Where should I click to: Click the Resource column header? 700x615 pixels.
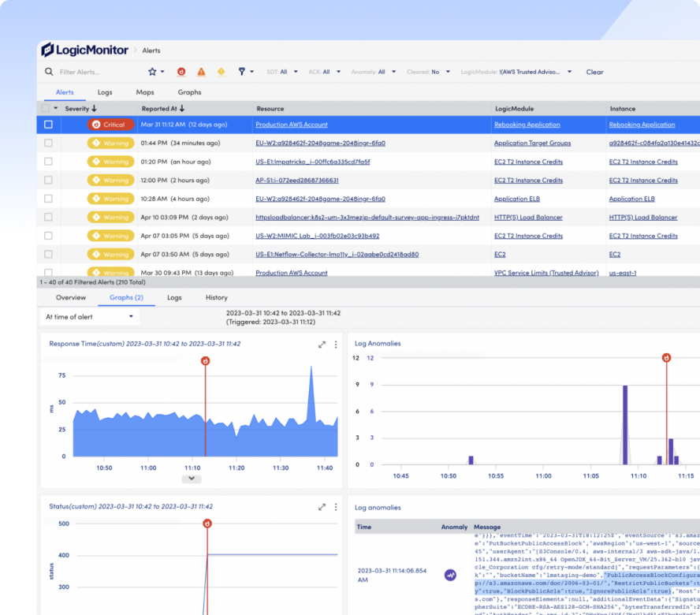[270, 109]
